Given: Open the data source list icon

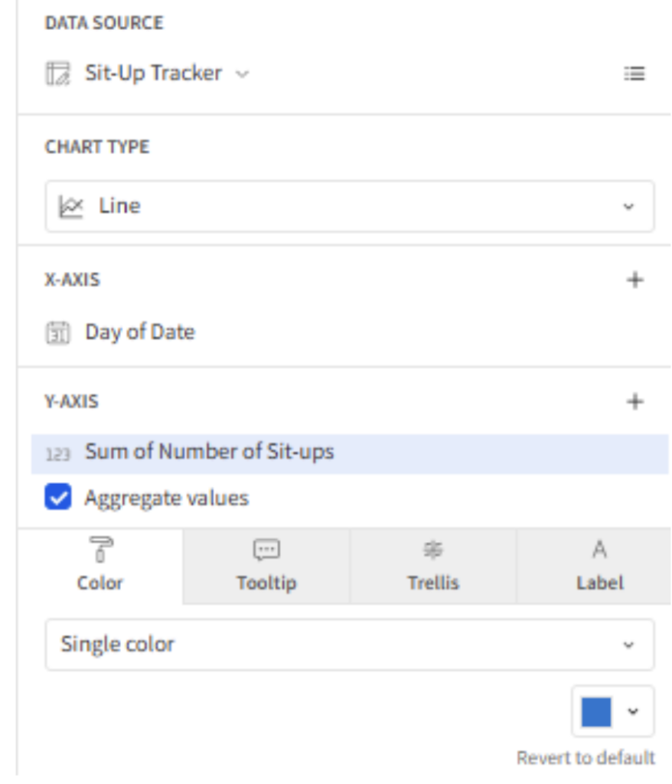Looking at the screenshot, I should coord(634,73).
